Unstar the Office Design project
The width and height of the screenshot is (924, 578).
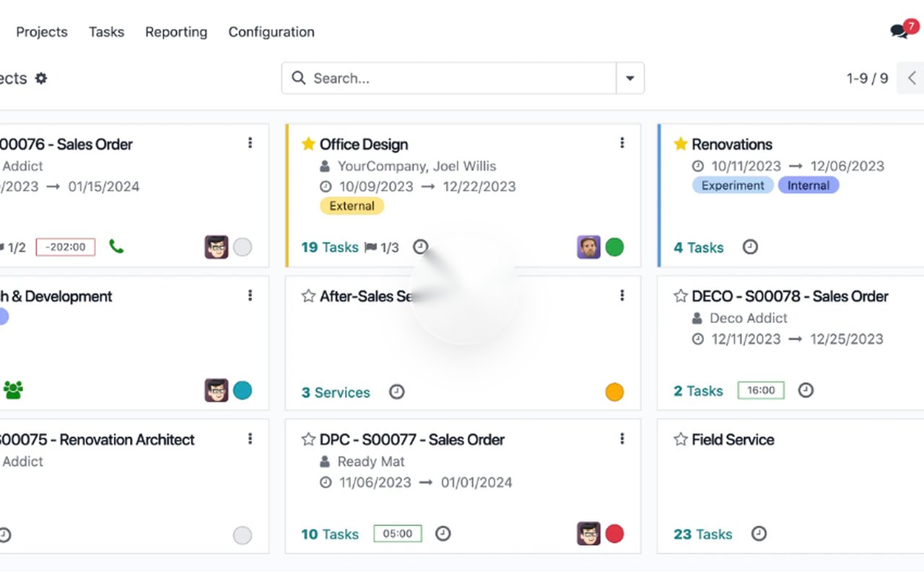[308, 144]
